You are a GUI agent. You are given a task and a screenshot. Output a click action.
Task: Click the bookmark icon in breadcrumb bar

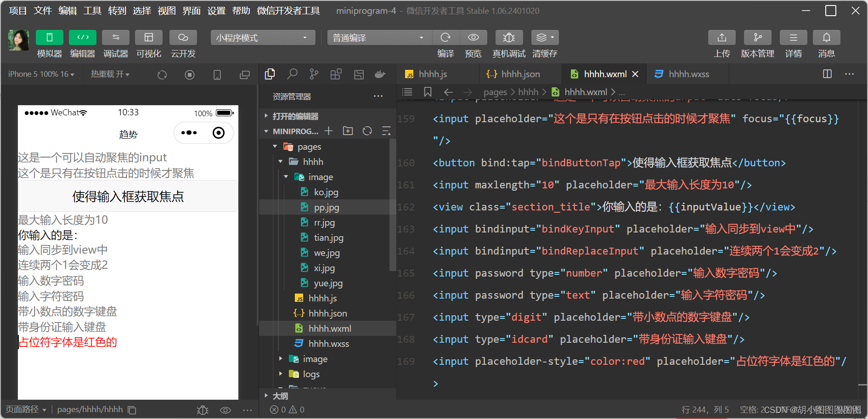(x=428, y=92)
